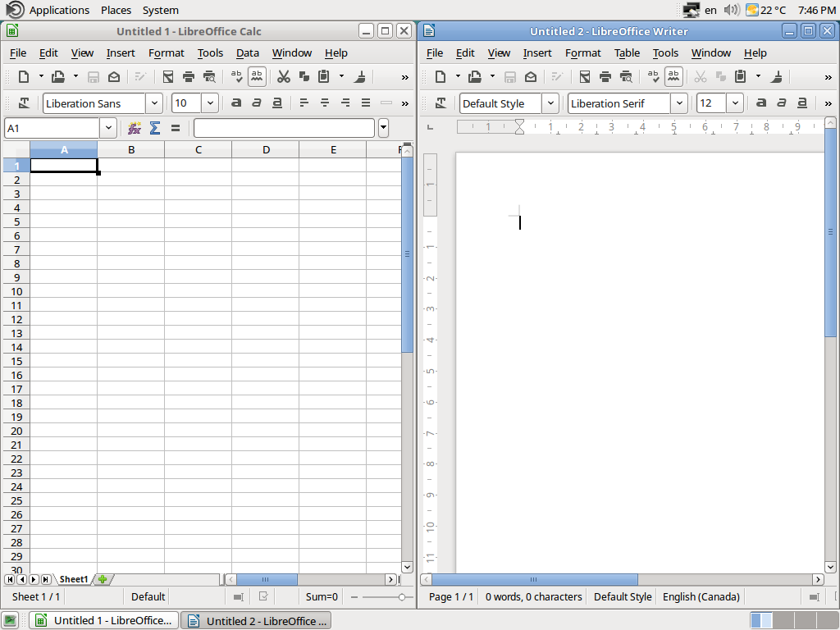Paste clipboard contents in Calc
The width and height of the screenshot is (840, 630).
click(323, 76)
